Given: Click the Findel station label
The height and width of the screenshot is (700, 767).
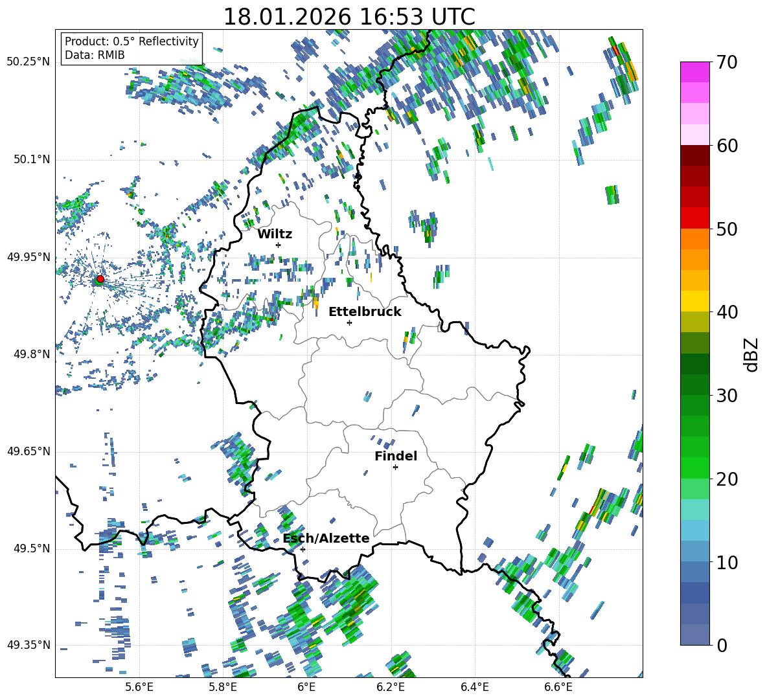Looking at the screenshot, I should [396, 456].
